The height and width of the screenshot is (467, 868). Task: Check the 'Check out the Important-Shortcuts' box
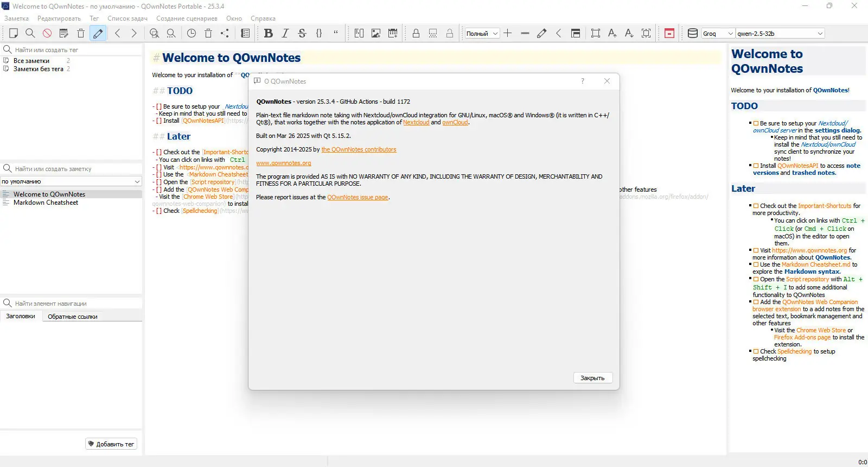756,206
